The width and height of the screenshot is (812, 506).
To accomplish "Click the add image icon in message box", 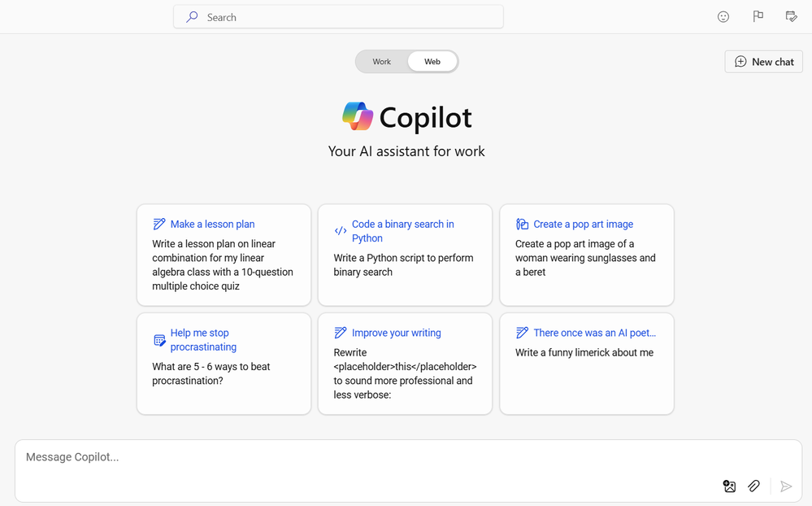I will click(729, 486).
